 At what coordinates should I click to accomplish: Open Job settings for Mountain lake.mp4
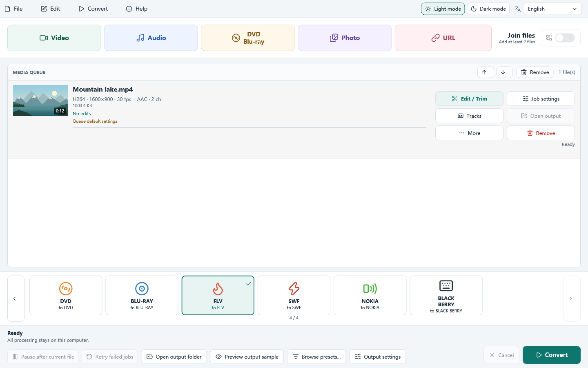click(541, 99)
